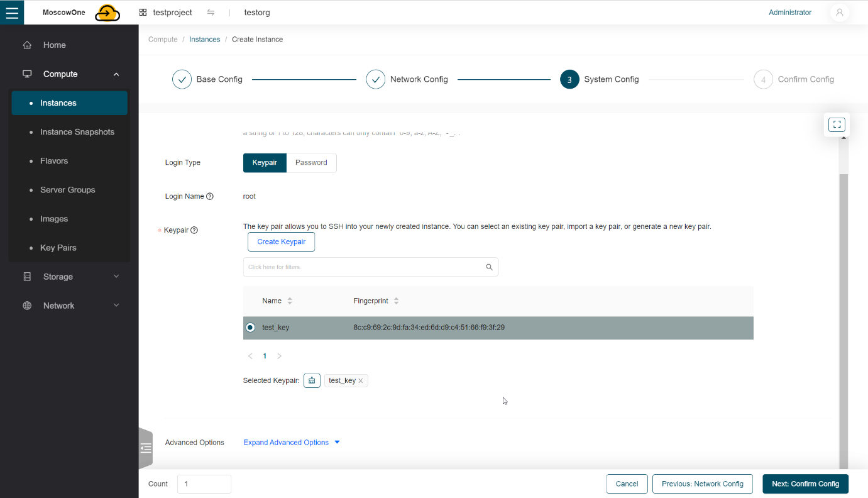Screen dimensions: 868x498
Task: Open Key Pairs in the sidebar
Action: [58, 248]
